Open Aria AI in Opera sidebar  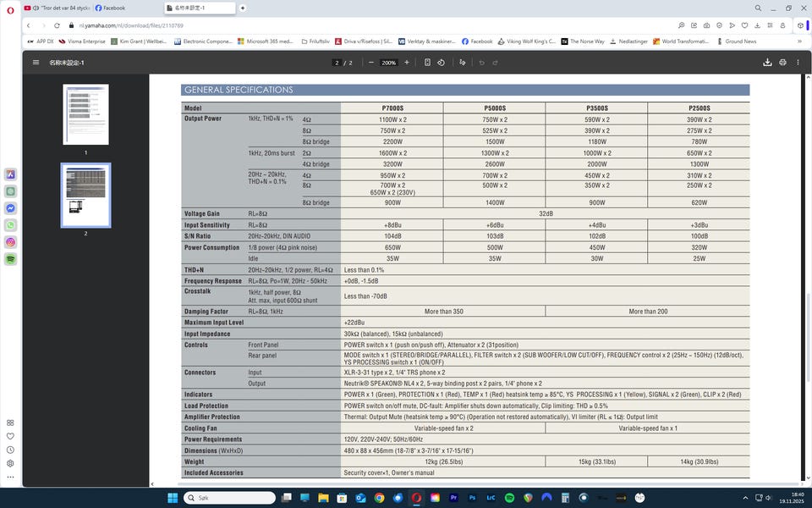click(10, 174)
